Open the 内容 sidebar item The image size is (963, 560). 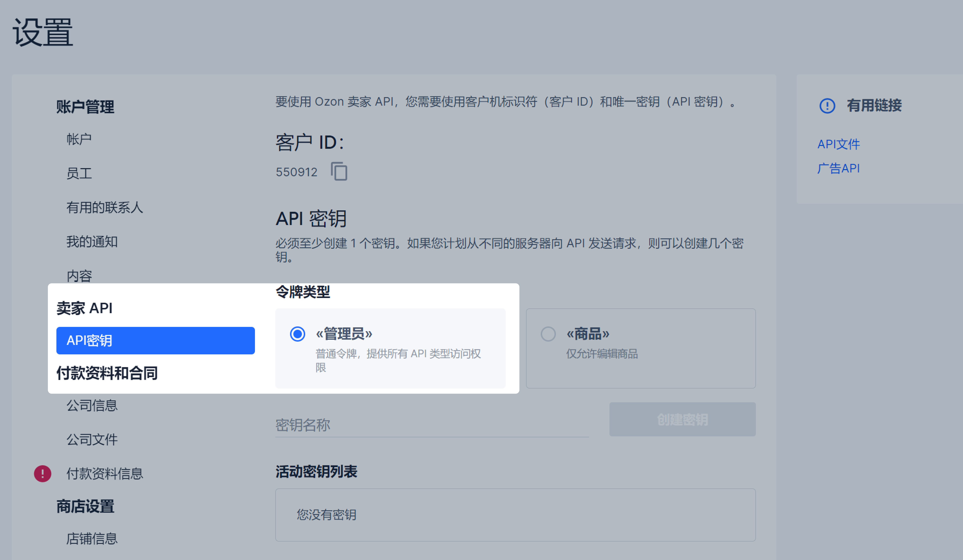coord(79,276)
